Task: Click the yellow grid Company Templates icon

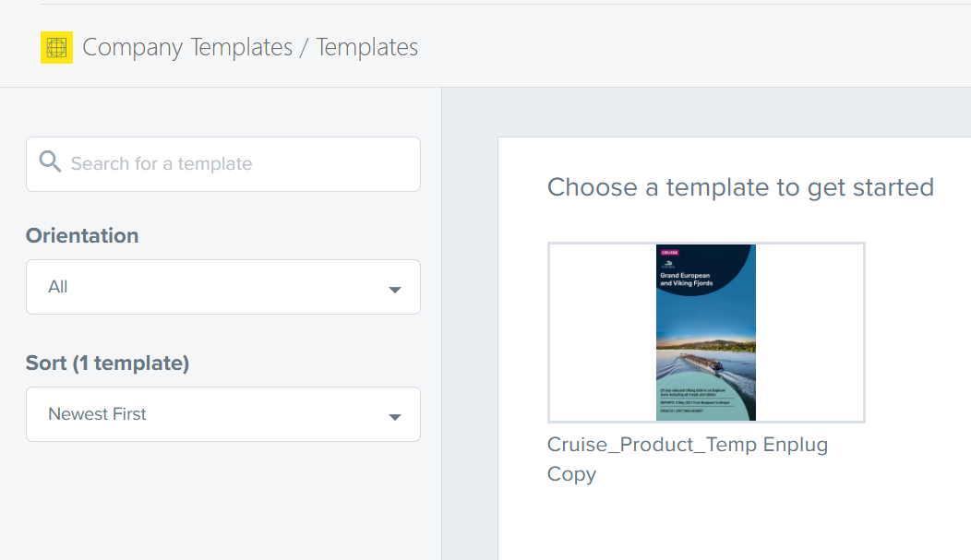Action: tap(56, 47)
